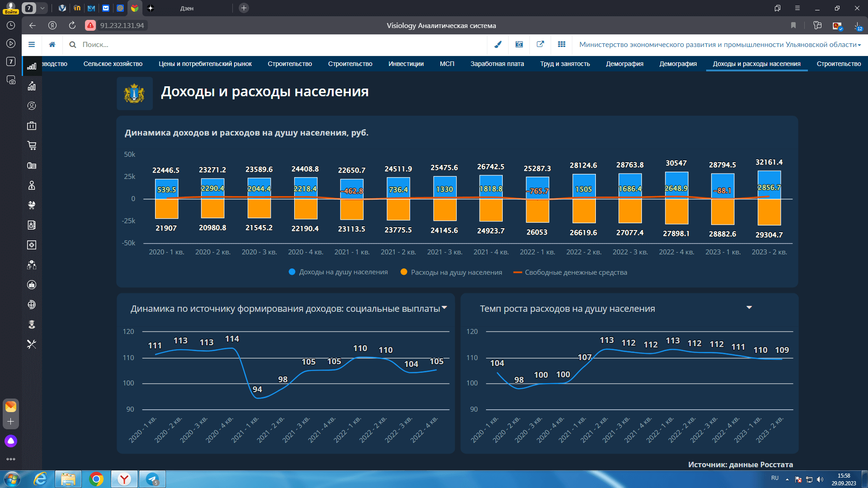Screen dimensions: 868x488
Task: Select the shopping cart sidebar icon
Action: tap(32, 145)
